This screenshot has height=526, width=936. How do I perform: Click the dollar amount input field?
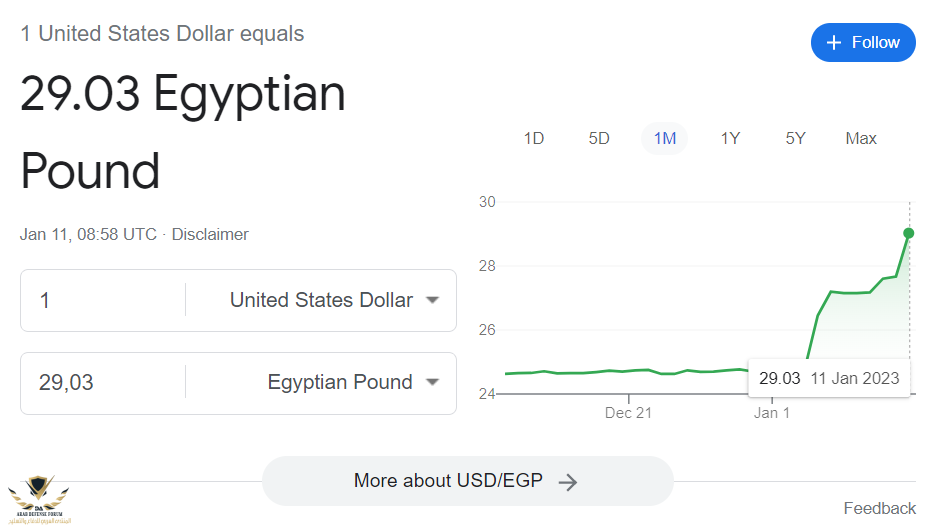(103, 300)
